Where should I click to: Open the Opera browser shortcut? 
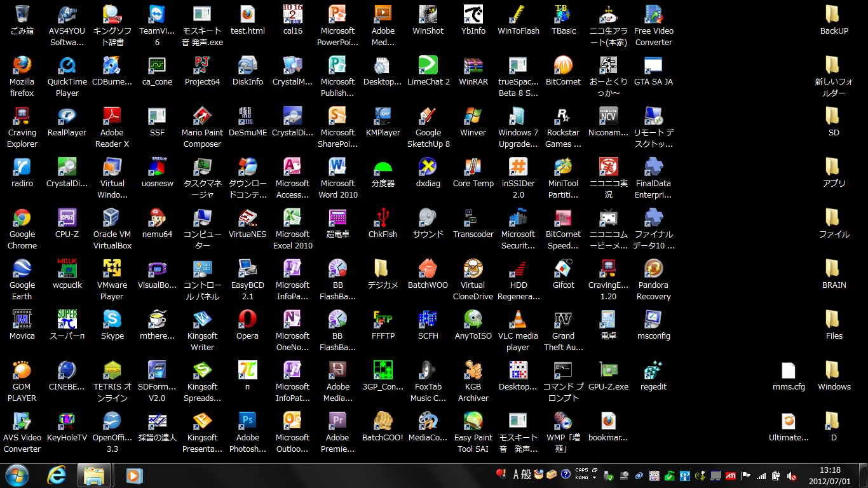(247, 325)
